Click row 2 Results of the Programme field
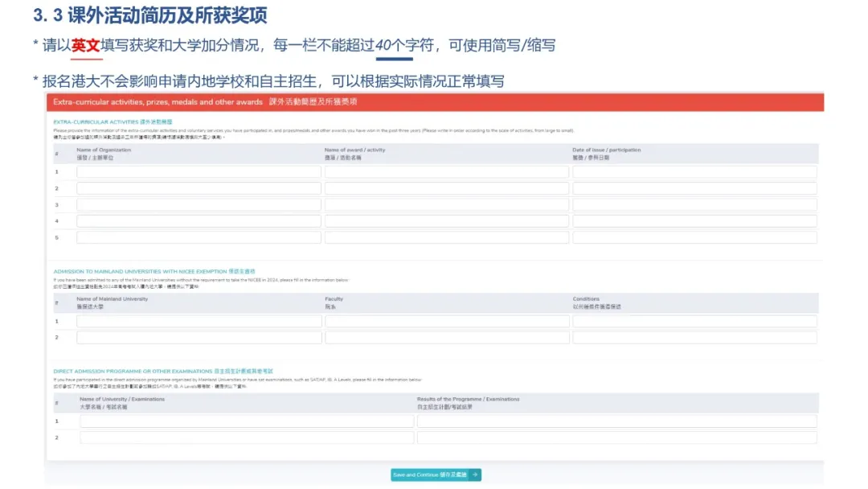Screen dimensions: 868x489 point(616,438)
